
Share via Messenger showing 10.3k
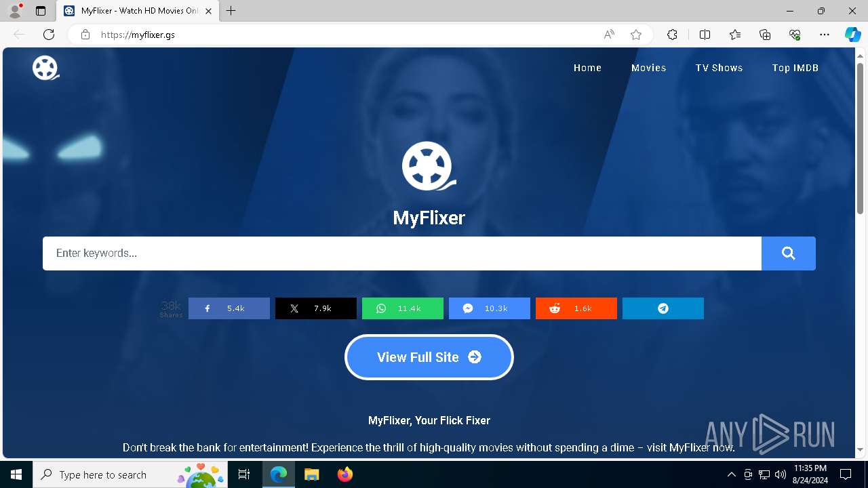point(490,308)
